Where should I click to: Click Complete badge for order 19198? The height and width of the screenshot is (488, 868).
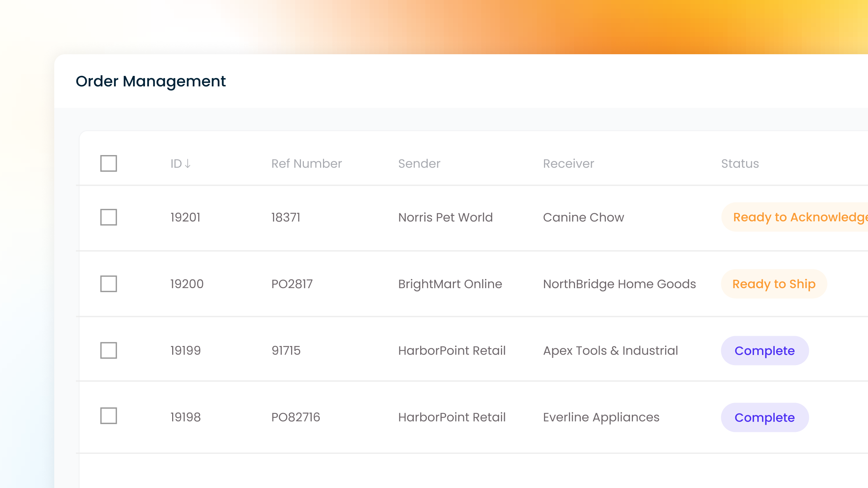coord(765,418)
